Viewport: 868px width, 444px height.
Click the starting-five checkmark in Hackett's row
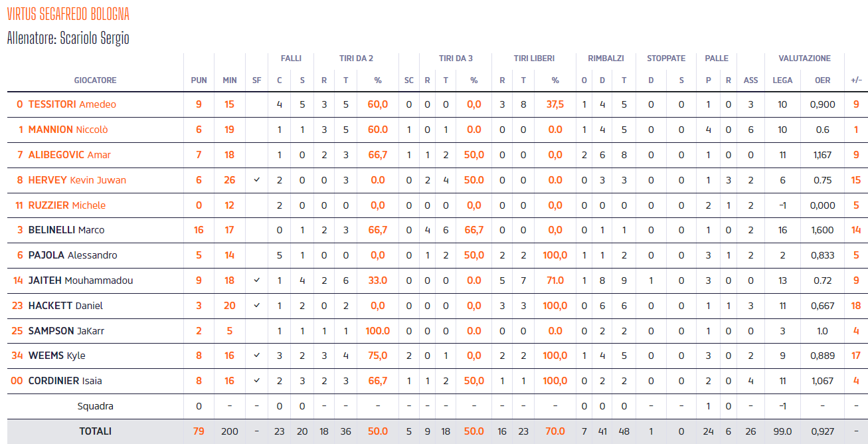256,306
